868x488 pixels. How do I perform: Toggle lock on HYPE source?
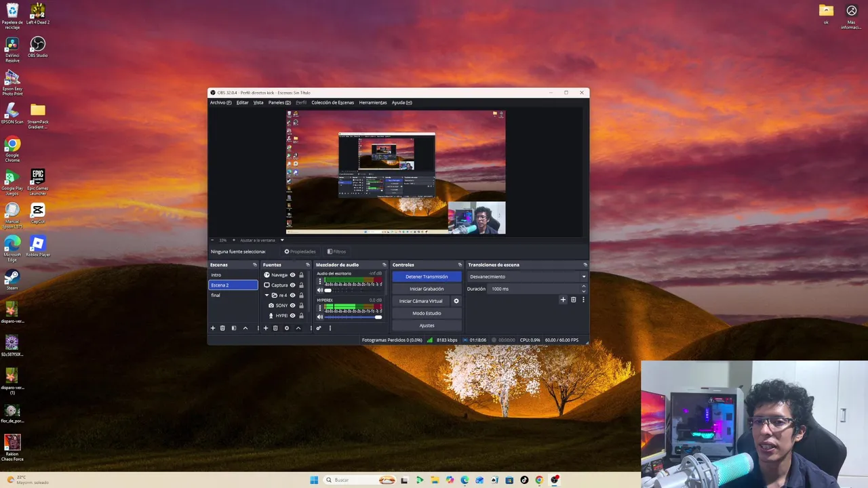coord(302,316)
